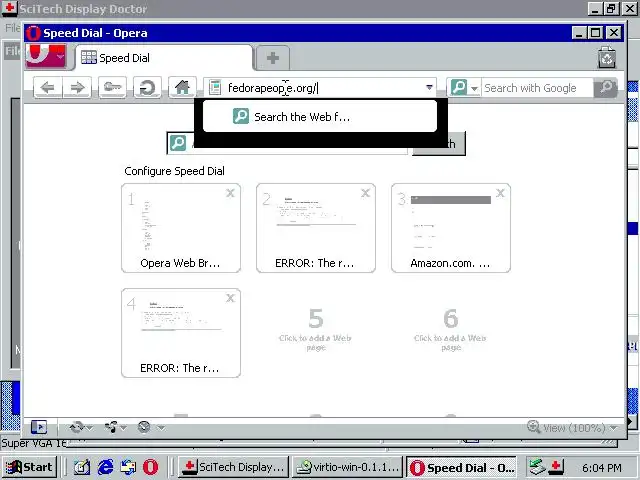This screenshot has width=640, height=480.
Task: Click the search go magnifier button
Action: 606,87
